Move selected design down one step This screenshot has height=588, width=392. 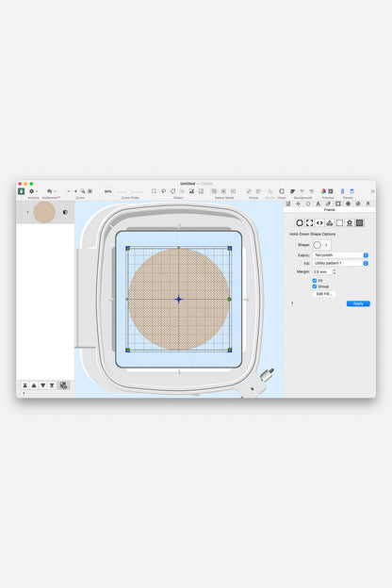point(42,385)
